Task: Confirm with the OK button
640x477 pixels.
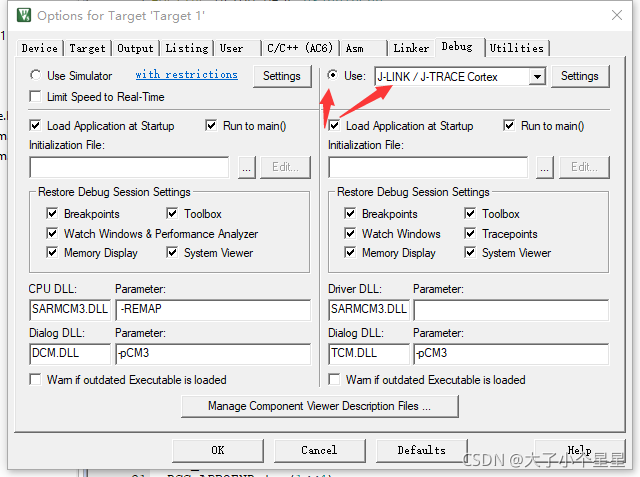Action: coord(218,450)
